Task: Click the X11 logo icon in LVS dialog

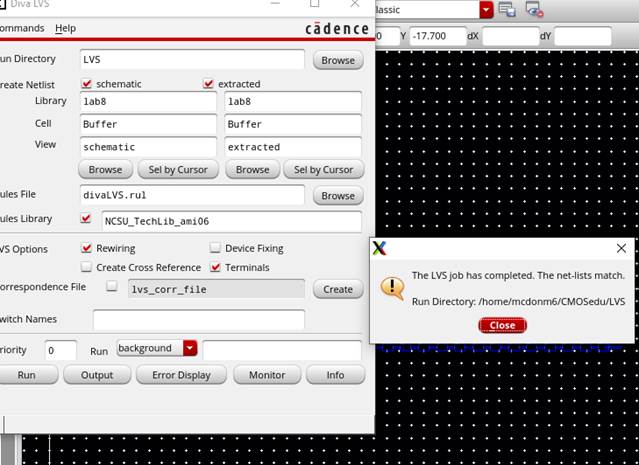Action: pos(379,248)
